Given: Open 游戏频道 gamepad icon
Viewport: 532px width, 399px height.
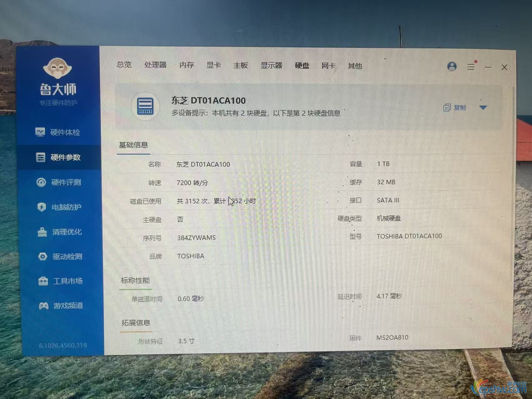Looking at the screenshot, I should (44, 306).
